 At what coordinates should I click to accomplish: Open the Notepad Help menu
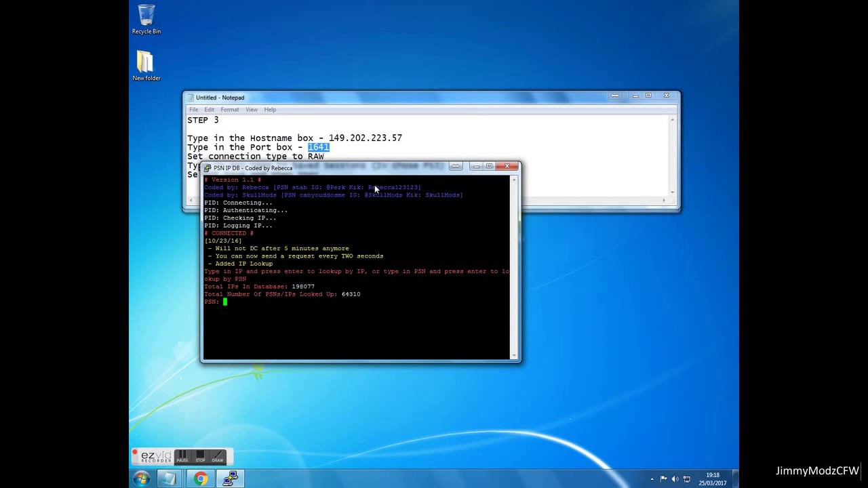(x=270, y=110)
